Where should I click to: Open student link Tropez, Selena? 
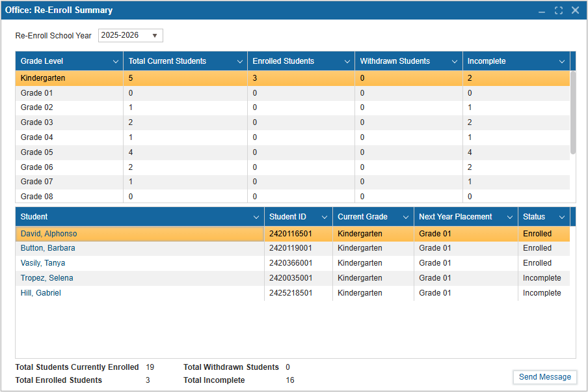(47, 278)
